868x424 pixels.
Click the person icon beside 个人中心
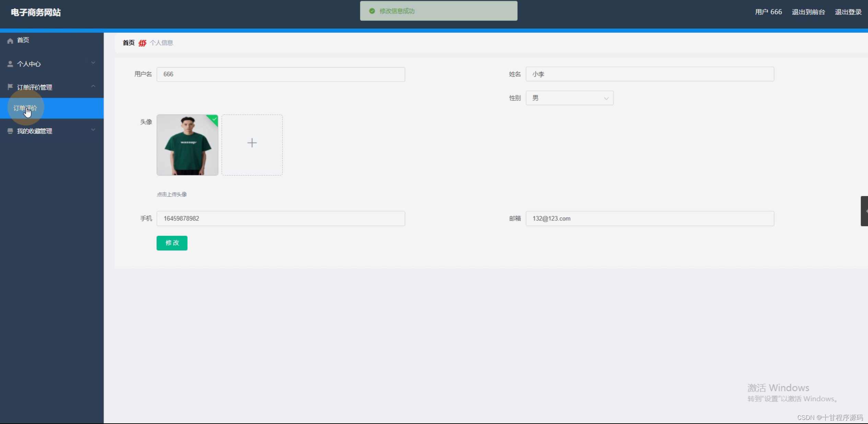(10, 64)
